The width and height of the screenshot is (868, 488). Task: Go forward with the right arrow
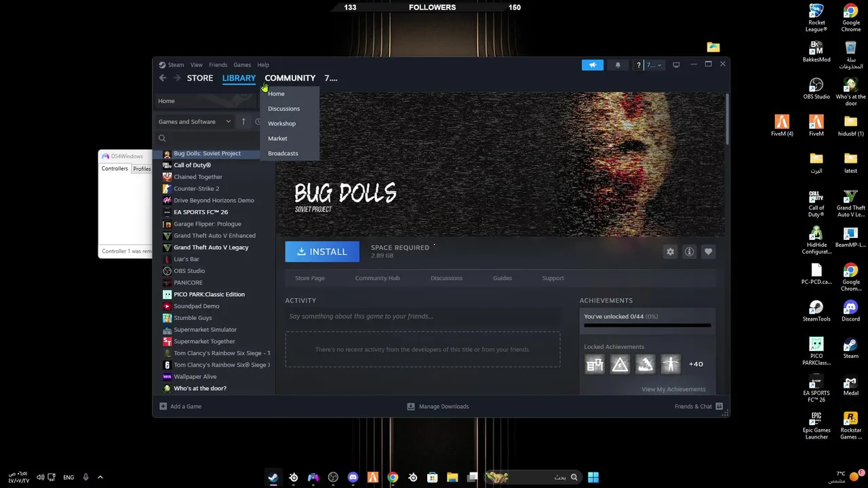tap(177, 78)
